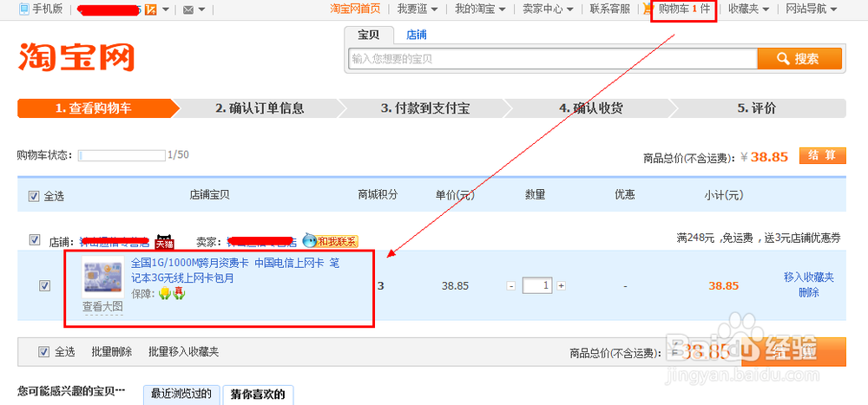Go to 淘宝网首页 link
The image size is (868, 405).
point(355,9)
